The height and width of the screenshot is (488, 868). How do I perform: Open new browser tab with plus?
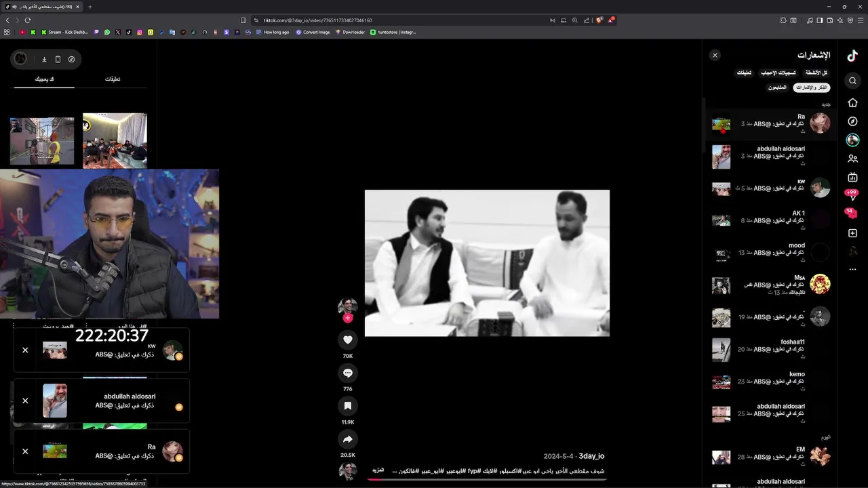click(x=90, y=7)
